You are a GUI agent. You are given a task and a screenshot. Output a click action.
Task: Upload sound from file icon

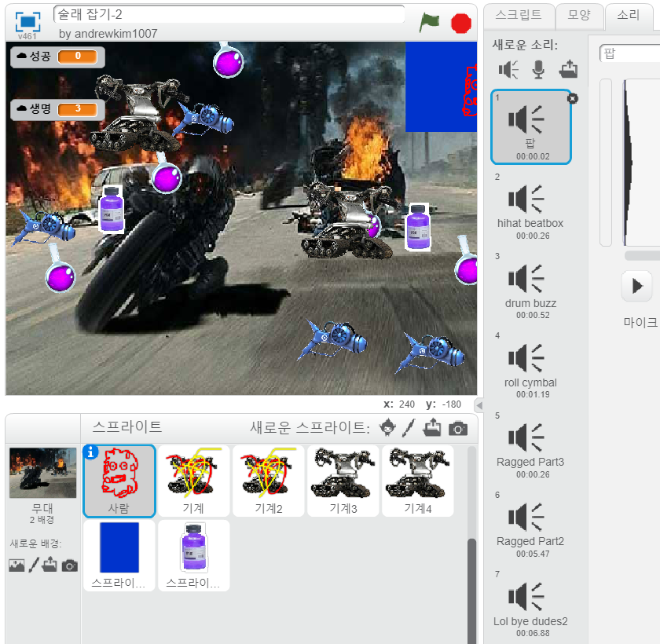click(x=568, y=70)
